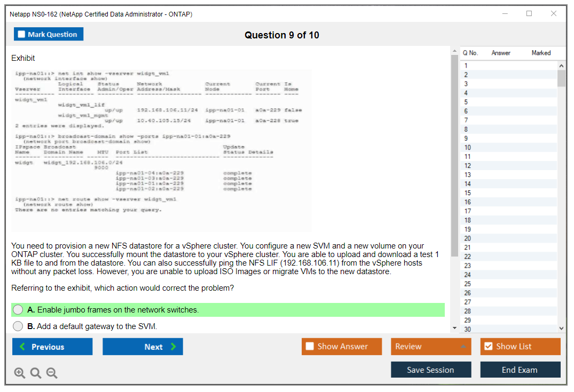
Task: Select question 10 row in list
Action: tap(507, 148)
